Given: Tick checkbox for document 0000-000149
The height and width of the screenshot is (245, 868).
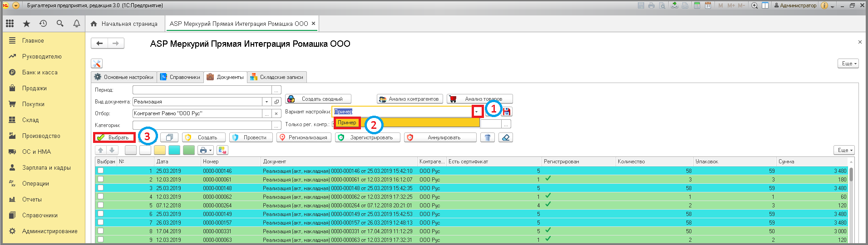Looking at the screenshot, I should coord(100,214).
